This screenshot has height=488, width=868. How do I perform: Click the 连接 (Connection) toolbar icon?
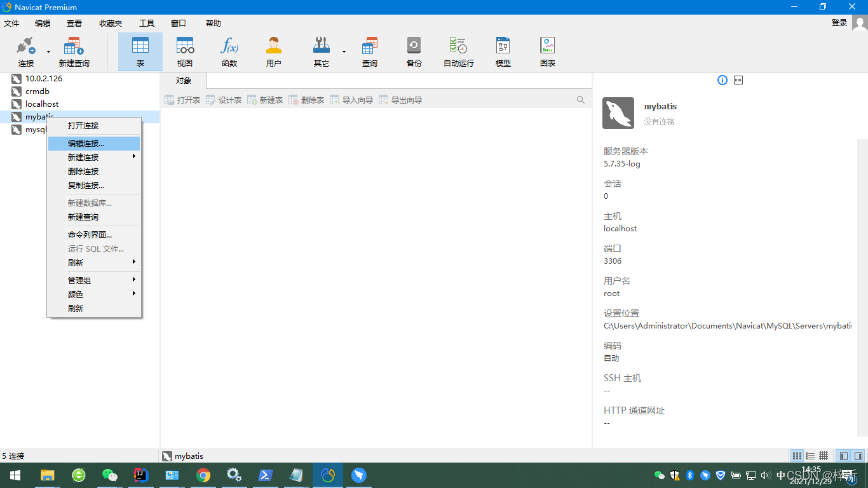click(26, 52)
